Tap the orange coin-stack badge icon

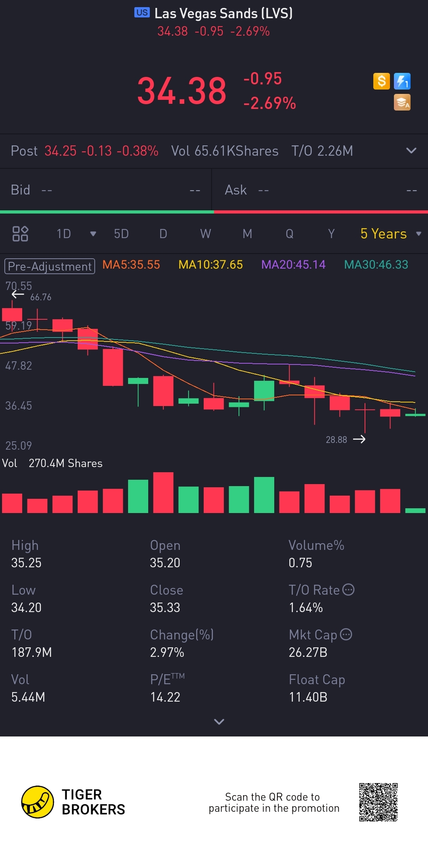point(402,102)
